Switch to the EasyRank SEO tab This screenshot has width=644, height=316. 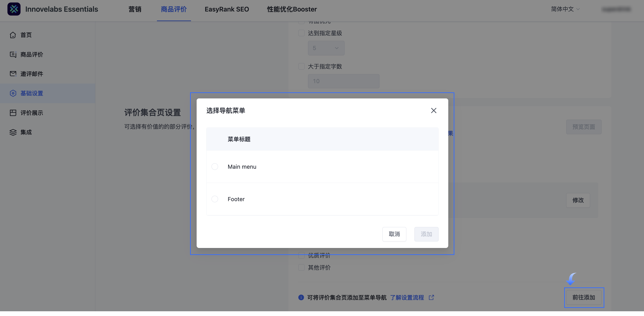(226, 9)
